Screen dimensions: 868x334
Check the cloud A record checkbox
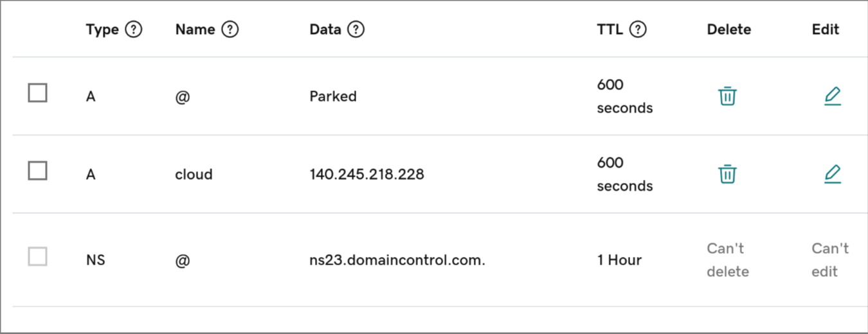(x=37, y=171)
